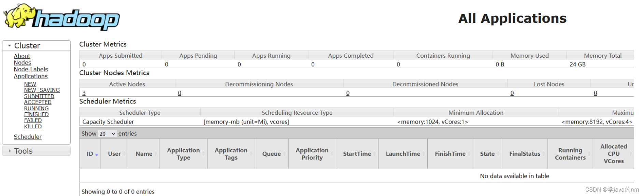Sort table by FinishTime column
Image resolution: width=644 pixels, height=196 pixels.
[x=450, y=154]
